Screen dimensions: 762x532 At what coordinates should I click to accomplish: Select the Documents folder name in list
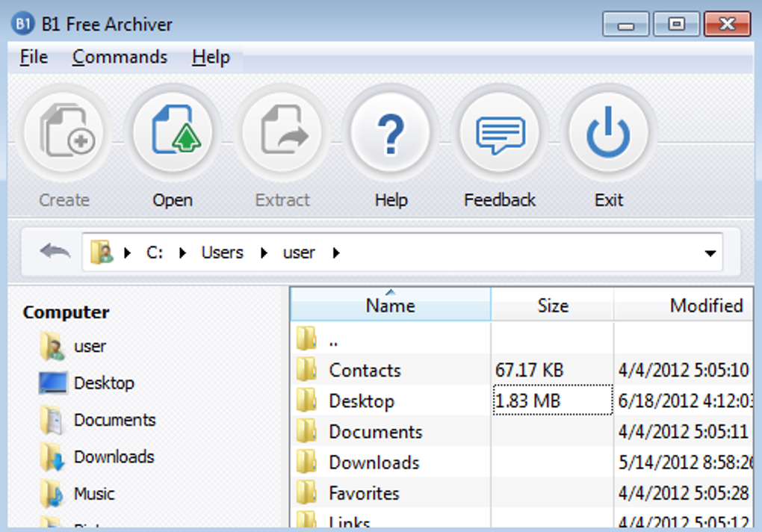376,432
